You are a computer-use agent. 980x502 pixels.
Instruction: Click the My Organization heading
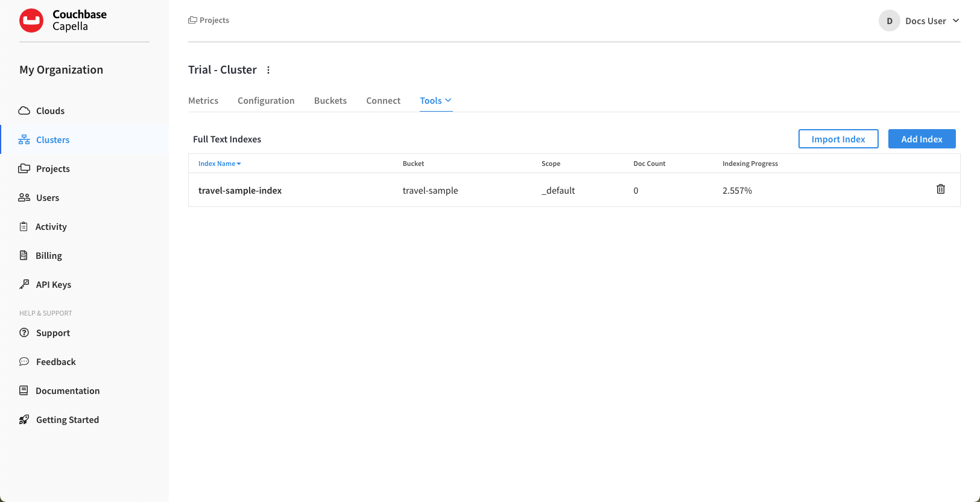point(61,69)
